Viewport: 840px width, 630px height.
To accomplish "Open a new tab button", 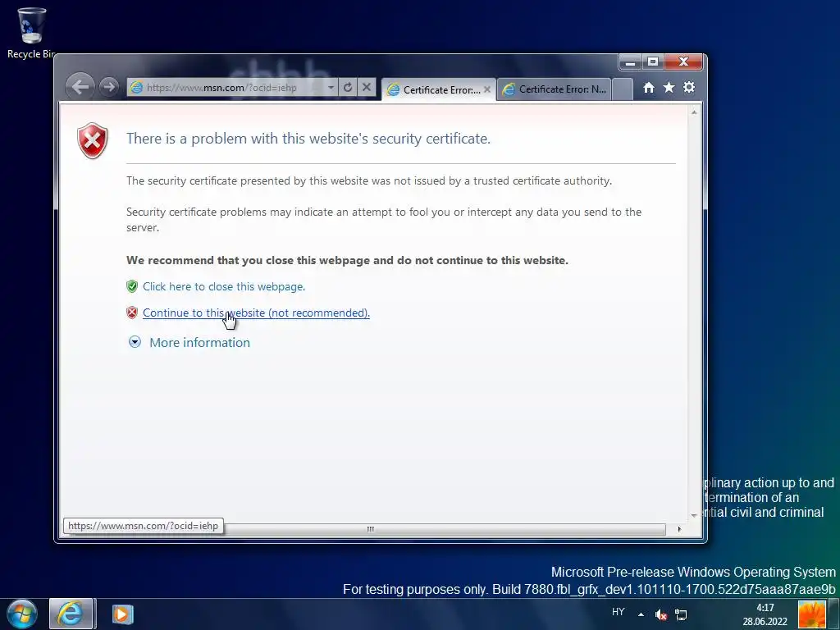I will pyautogui.click(x=622, y=89).
